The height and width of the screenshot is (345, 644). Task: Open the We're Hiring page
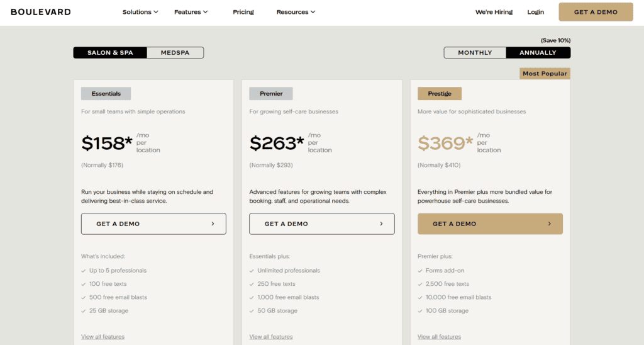tap(494, 12)
